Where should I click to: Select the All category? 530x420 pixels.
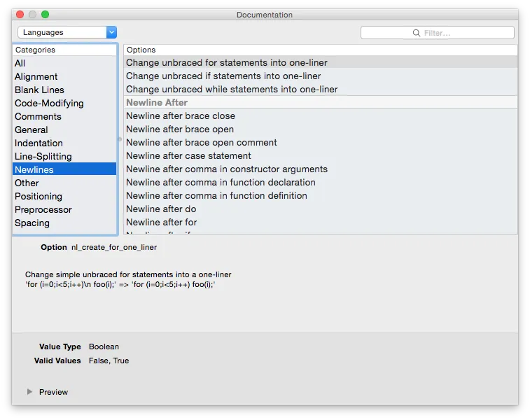[64, 63]
